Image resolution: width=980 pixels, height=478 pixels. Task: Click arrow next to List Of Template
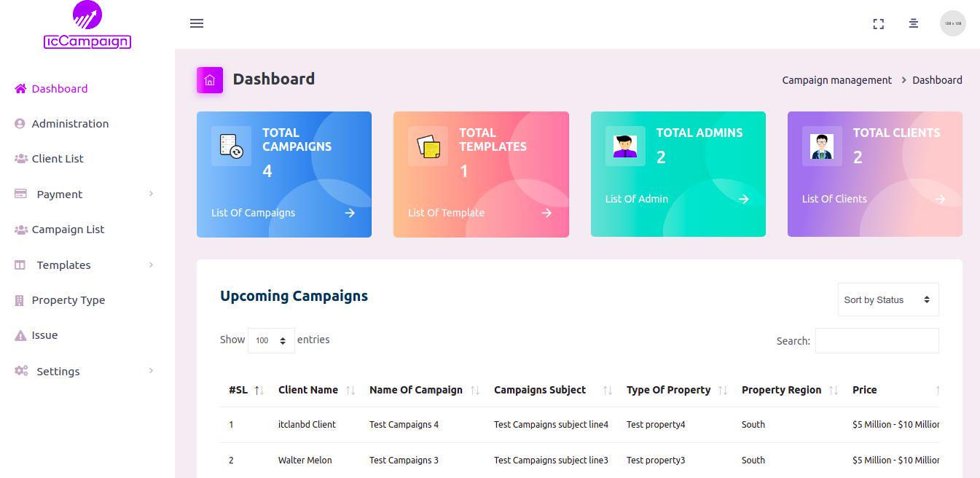546,213
